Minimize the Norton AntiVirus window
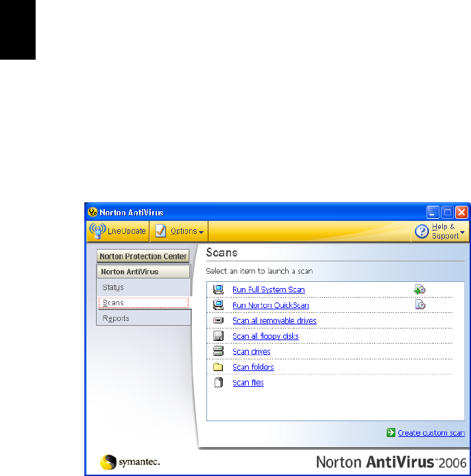471x476 pixels. click(x=433, y=212)
